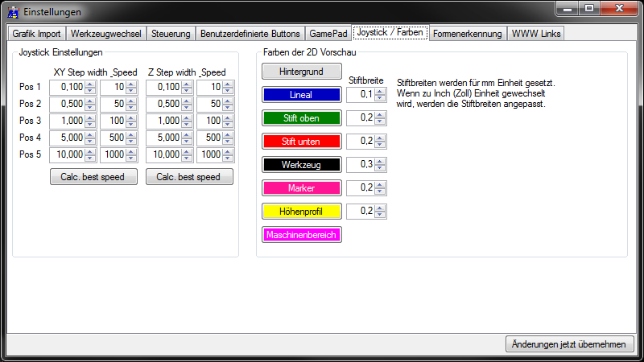
Task: Open the Lineal blue color picker
Action: [x=301, y=95]
